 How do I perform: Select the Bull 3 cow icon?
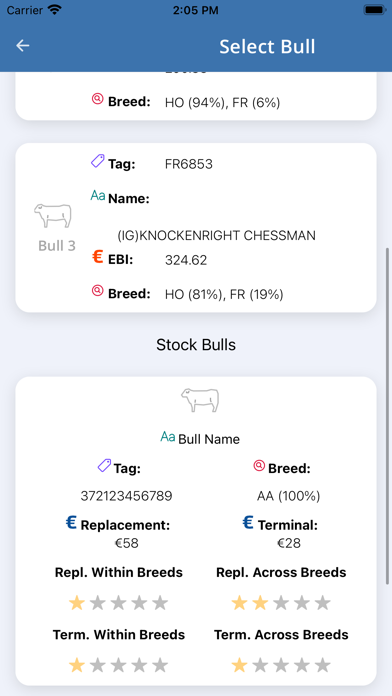click(53, 215)
